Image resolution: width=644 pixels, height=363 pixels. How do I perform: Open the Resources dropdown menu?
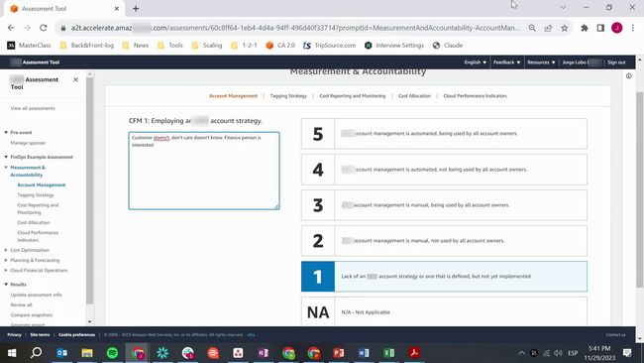coord(541,62)
